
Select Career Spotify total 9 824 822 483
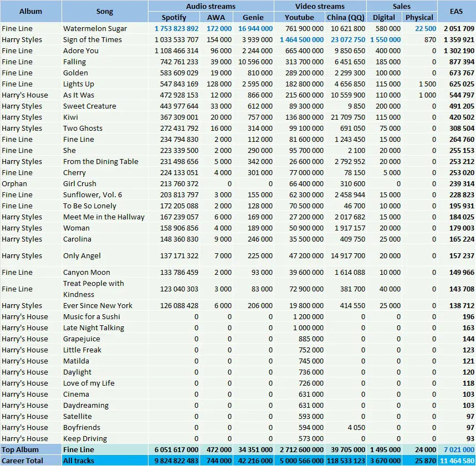(176, 460)
